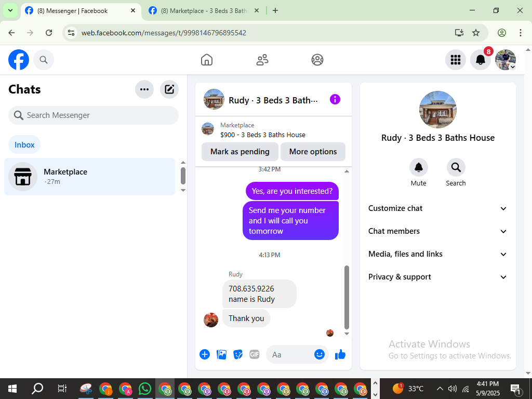Open volume control in system tray
This screenshot has width=532, height=399.
click(x=453, y=389)
